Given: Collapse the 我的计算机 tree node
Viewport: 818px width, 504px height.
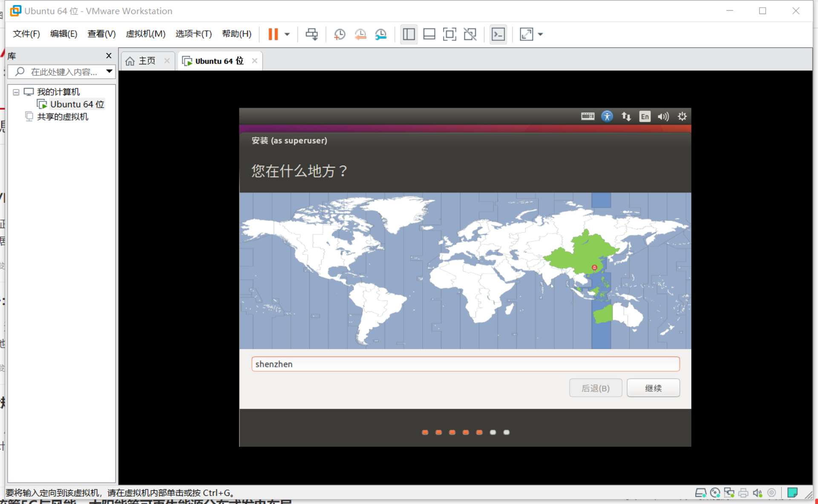Looking at the screenshot, I should click(x=16, y=92).
